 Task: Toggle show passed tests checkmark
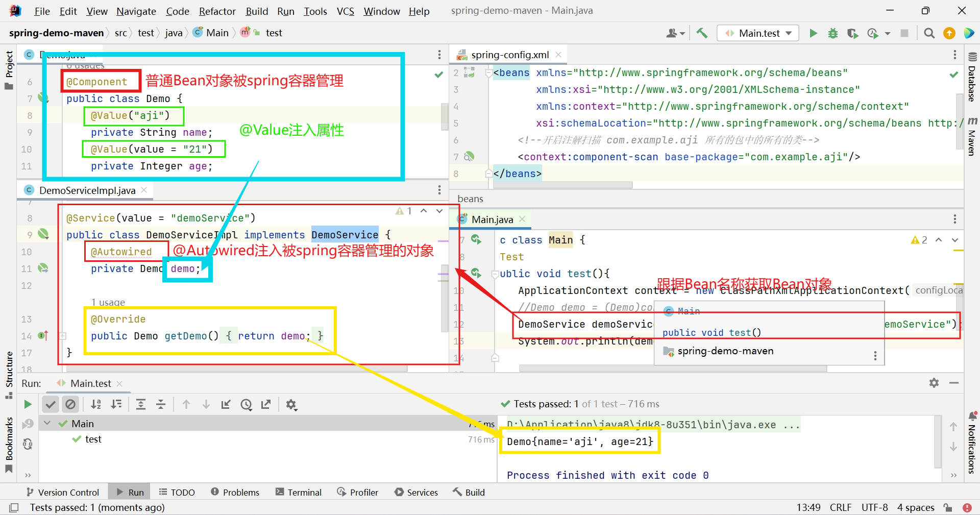click(51, 404)
